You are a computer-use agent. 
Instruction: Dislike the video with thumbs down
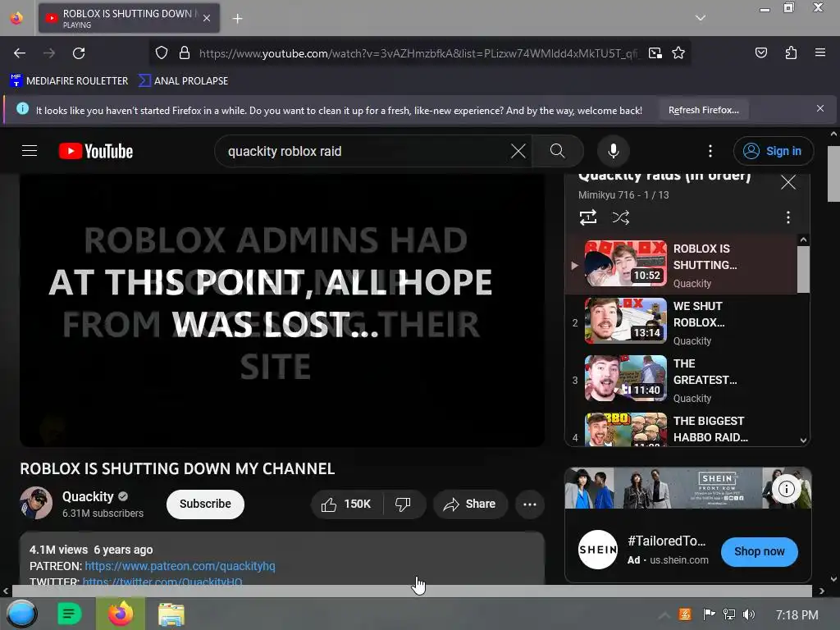404,504
